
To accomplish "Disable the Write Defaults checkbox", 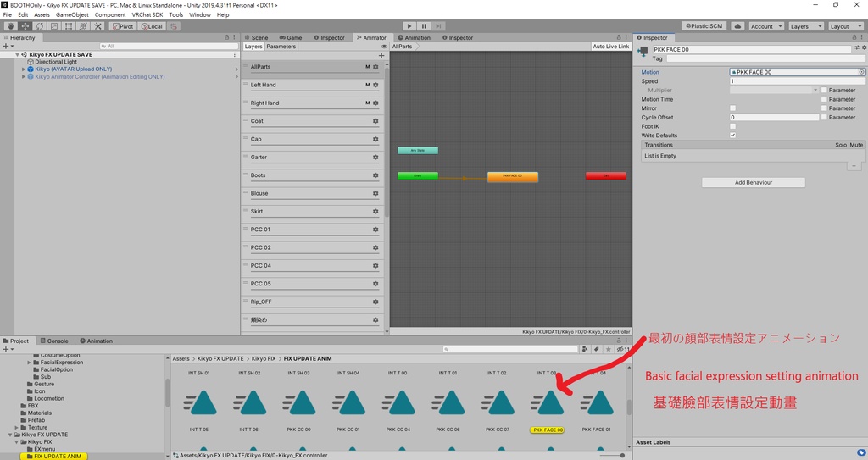I will pyautogui.click(x=732, y=135).
